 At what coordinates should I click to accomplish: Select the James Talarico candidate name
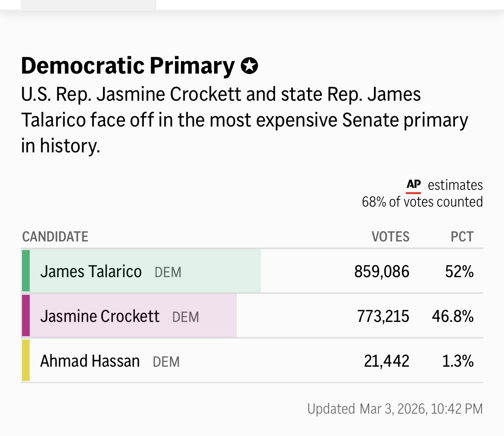coord(91,272)
